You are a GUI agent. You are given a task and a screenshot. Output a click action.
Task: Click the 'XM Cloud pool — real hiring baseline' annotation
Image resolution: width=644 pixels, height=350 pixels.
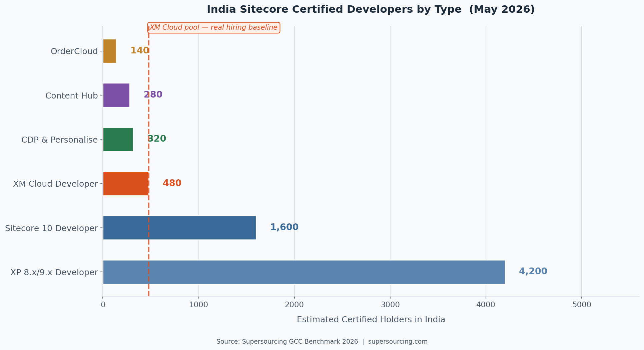(214, 28)
